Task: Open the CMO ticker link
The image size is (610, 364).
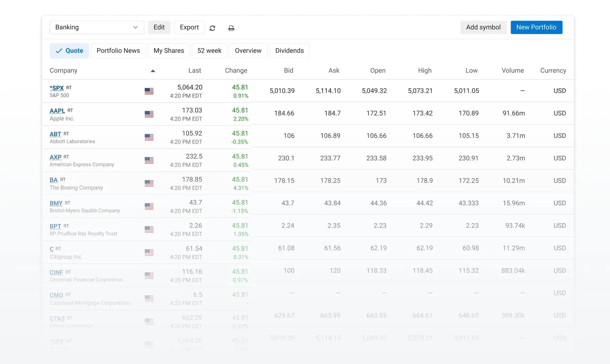Action: click(x=56, y=295)
